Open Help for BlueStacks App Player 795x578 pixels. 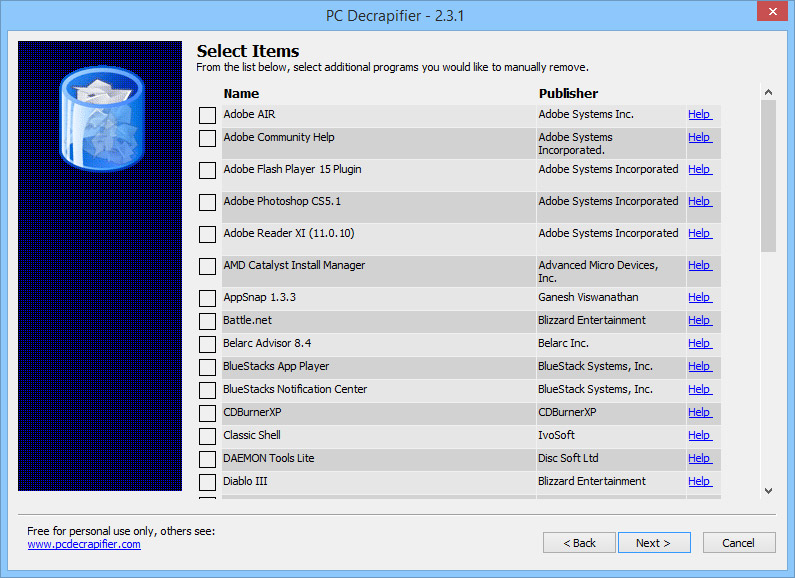point(700,366)
